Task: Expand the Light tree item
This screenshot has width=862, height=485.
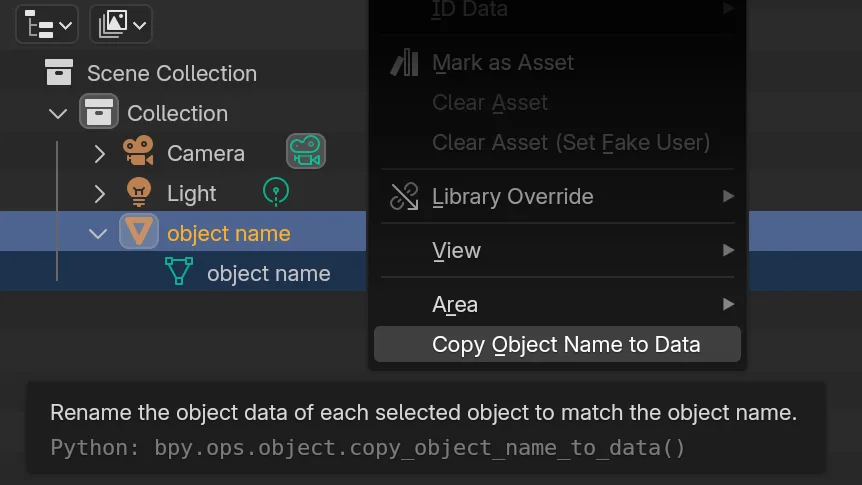Action: (x=99, y=193)
